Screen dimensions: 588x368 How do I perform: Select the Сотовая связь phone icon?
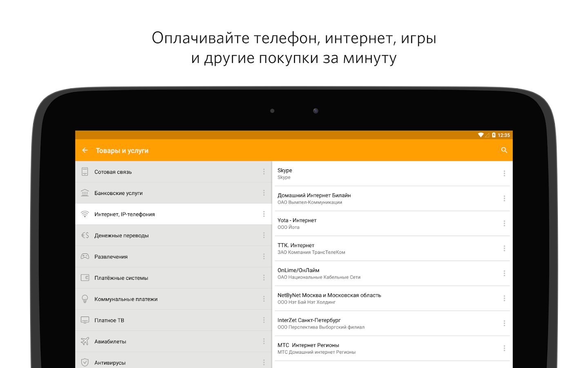point(85,172)
